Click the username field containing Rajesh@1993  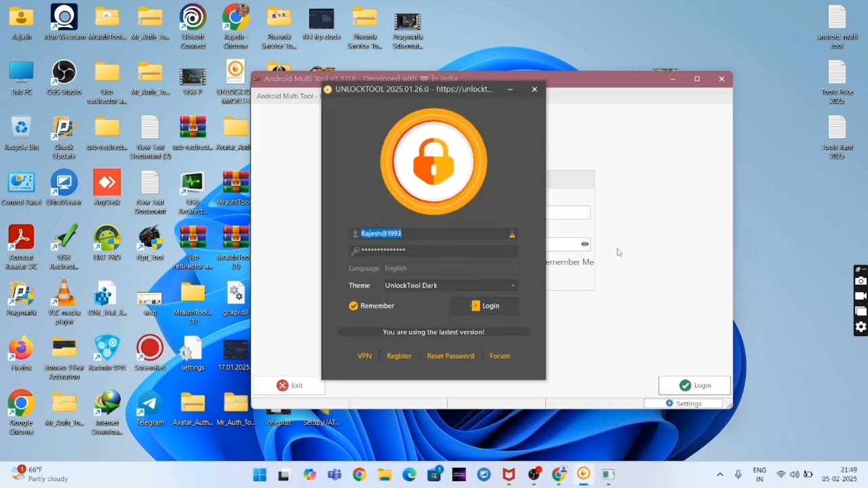433,233
